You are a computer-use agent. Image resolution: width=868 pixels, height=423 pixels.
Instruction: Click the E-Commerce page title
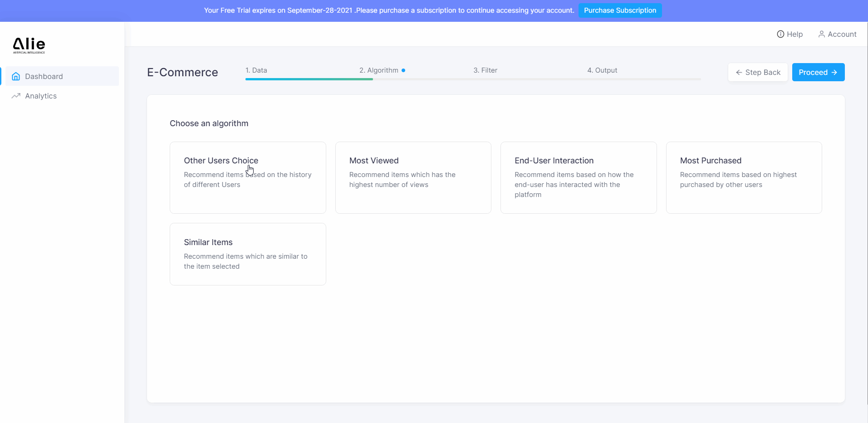point(182,73)
